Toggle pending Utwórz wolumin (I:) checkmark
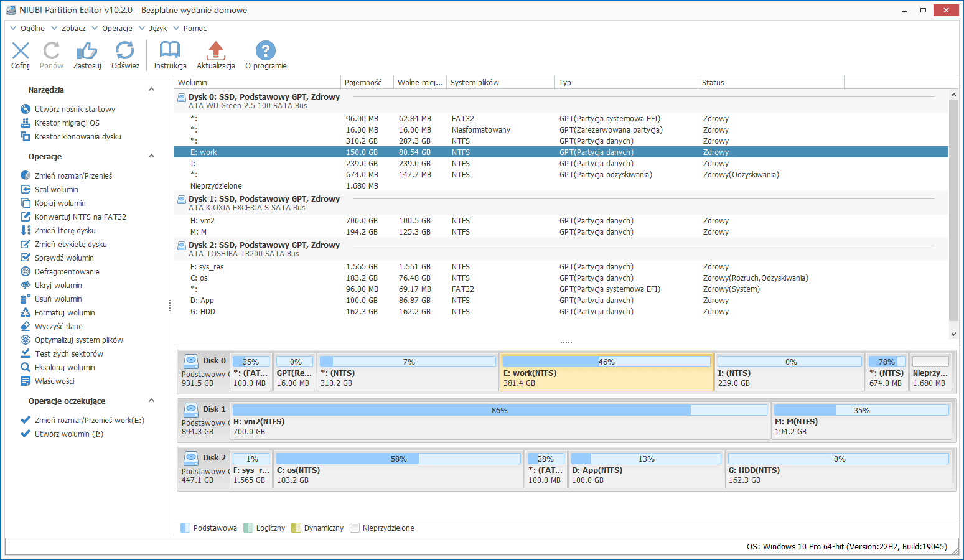 pos(26,434)
